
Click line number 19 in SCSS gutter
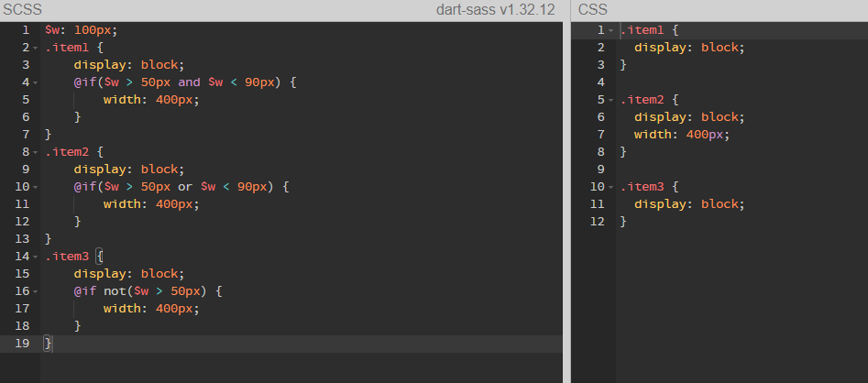[22, 344]
